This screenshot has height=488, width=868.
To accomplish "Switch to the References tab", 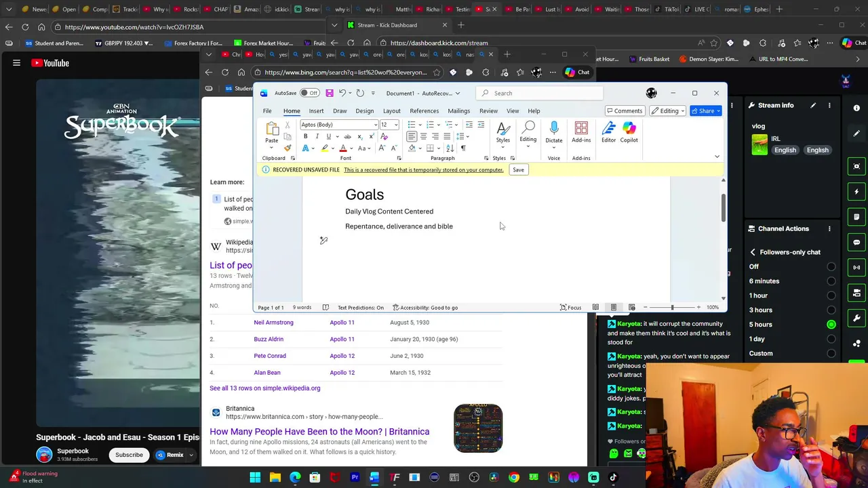I will 424,110.
